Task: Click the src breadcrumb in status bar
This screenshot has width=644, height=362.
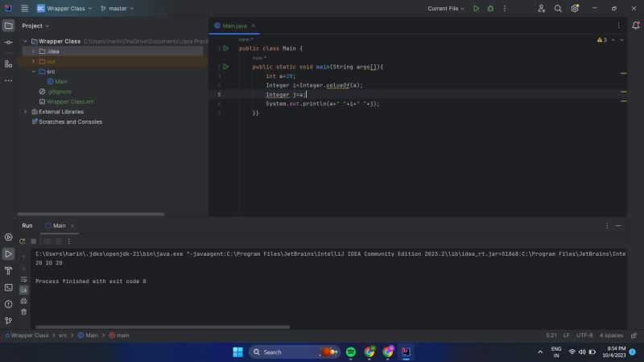Action: [x=63, y=335]
